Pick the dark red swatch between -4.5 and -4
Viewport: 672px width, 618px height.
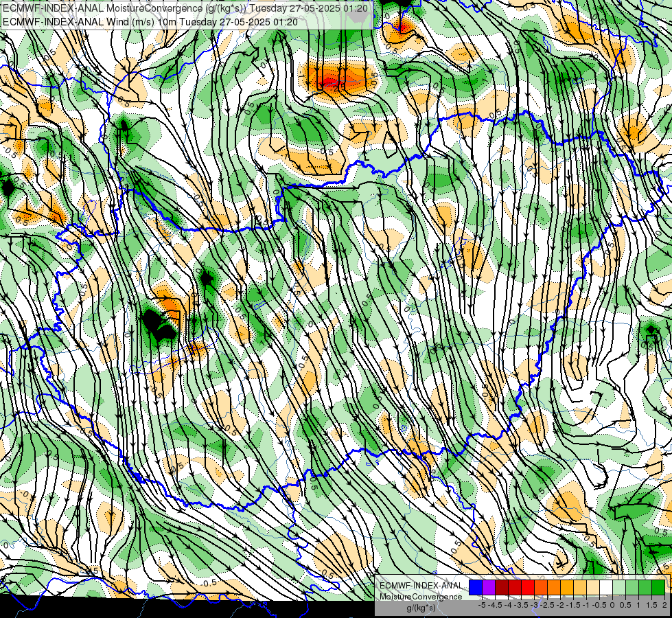[502, 587]
